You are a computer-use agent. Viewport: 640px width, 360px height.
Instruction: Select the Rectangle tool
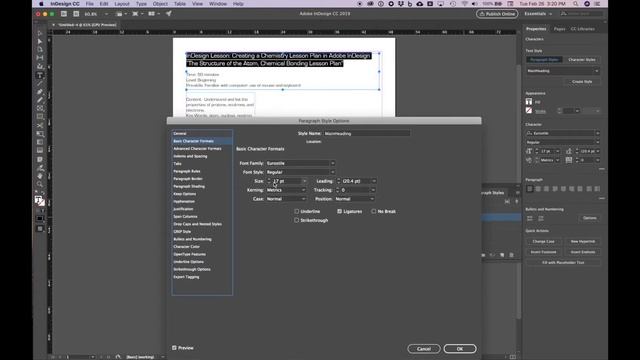pos(40,117)
